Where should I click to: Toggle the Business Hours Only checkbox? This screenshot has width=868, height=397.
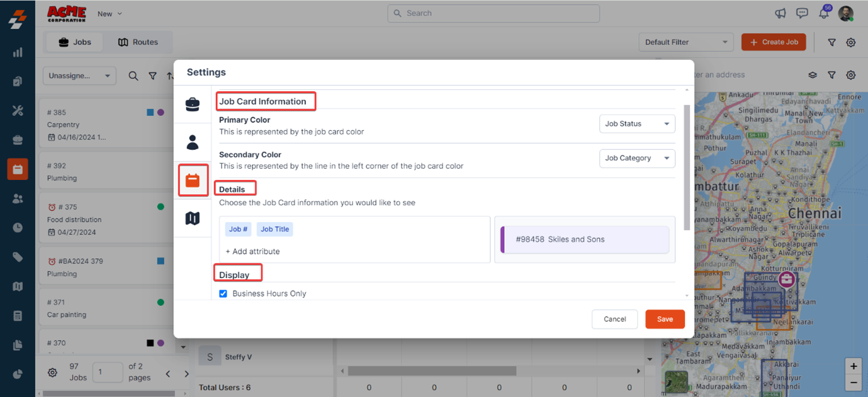(x=223, y=294)
